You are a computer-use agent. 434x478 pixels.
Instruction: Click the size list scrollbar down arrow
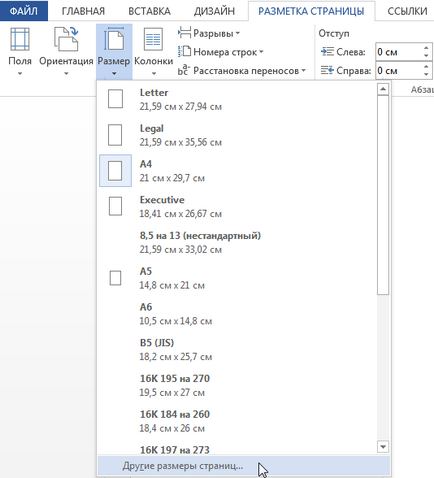click(x=383, y=447)
